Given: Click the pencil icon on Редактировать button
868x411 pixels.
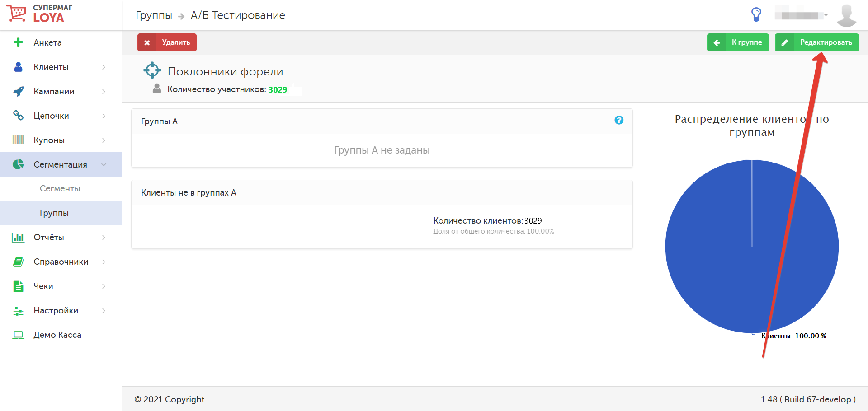Looking at the screenshot, I should tap(784, 42).
